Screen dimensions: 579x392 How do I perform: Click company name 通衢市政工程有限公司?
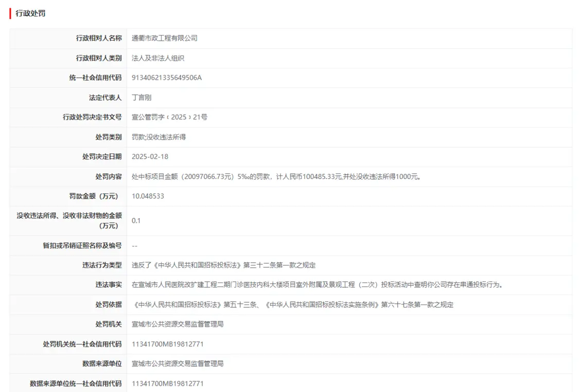click(164, 38)
